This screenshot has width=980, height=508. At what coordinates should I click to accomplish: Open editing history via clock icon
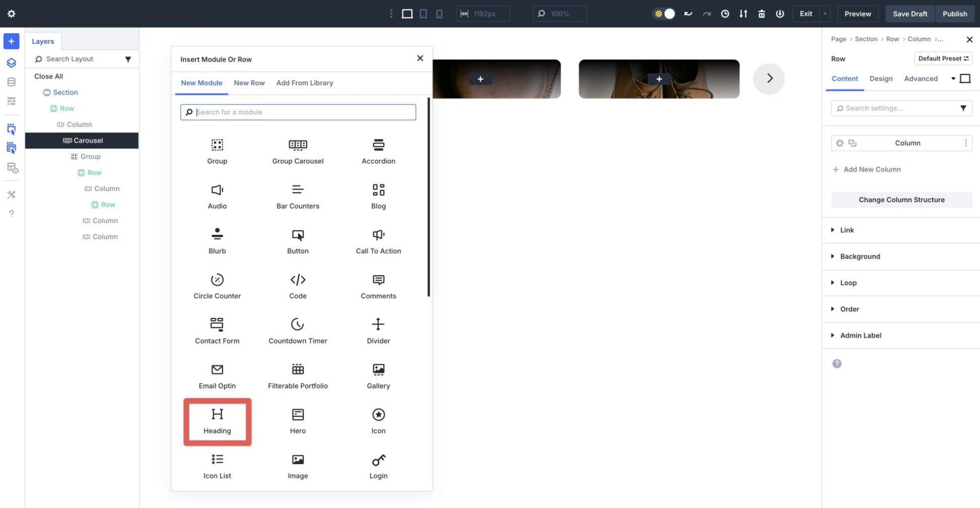click(x=725, y=14)
